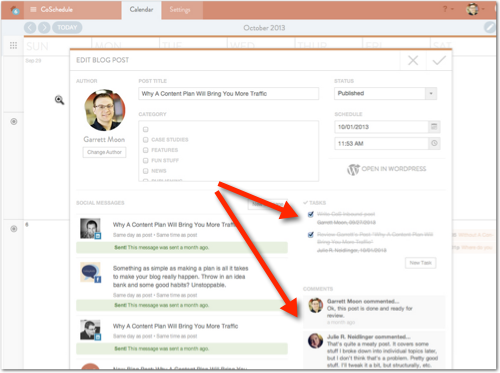
Task: Click first social message title text
Action: point(175,225)
